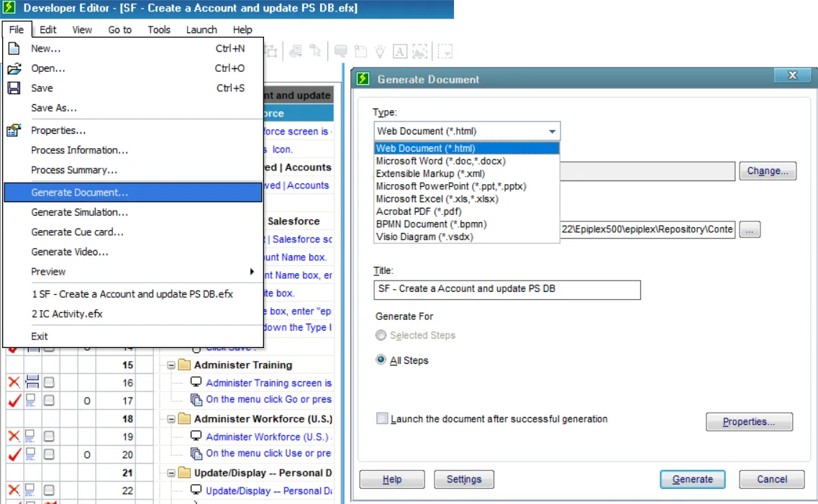This screenshot has height=504, width=818.
Task: Tick the checkbox in row 16
Action: click(49, 382)
